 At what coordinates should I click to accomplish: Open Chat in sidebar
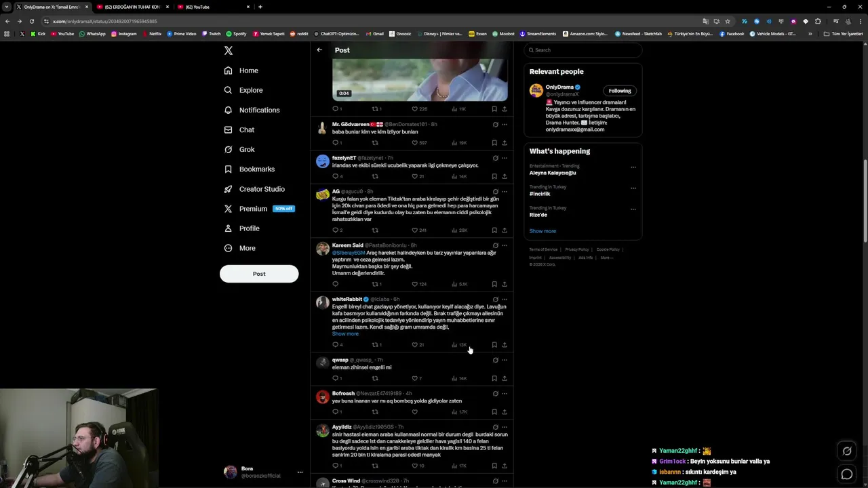(x=239, y=129)
